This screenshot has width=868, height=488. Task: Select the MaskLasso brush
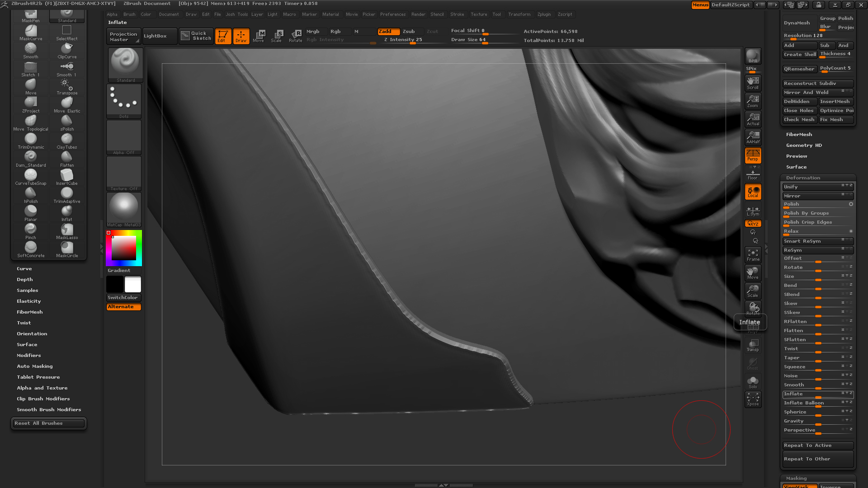[67, 231]
